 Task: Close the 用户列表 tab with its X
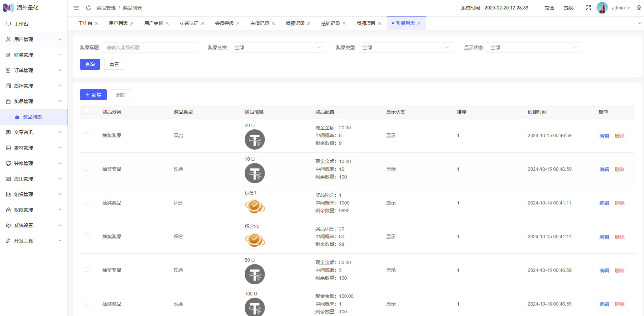132,23
